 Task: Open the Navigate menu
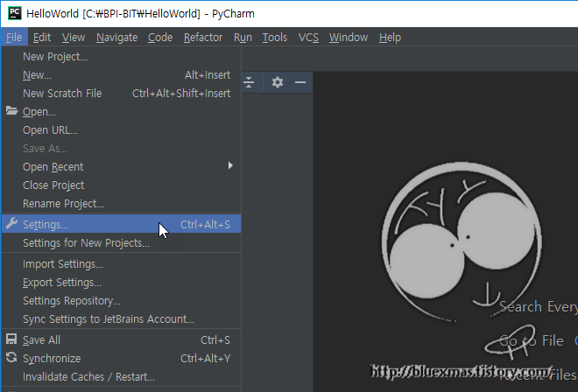[116, 38]
